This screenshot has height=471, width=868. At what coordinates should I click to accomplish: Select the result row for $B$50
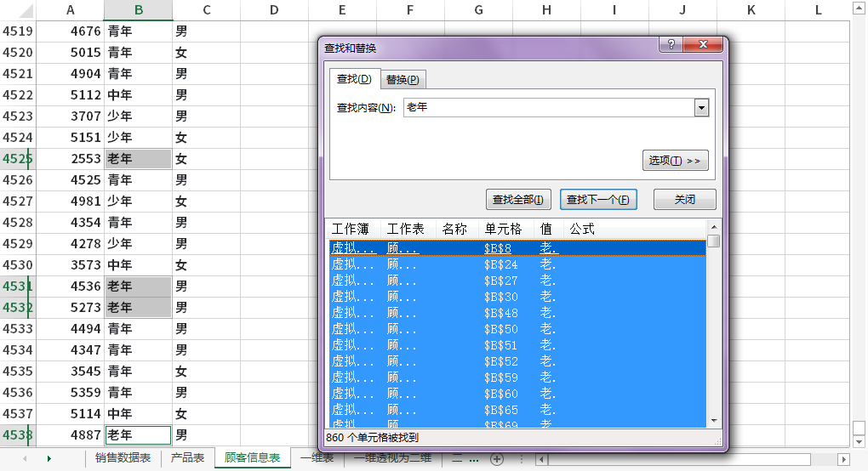517,329
